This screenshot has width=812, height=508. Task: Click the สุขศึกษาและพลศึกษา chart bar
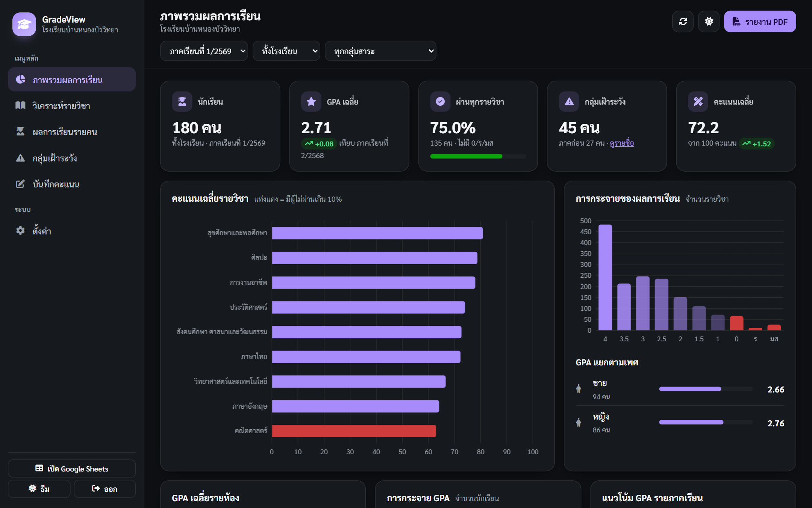tap(377, 233)
